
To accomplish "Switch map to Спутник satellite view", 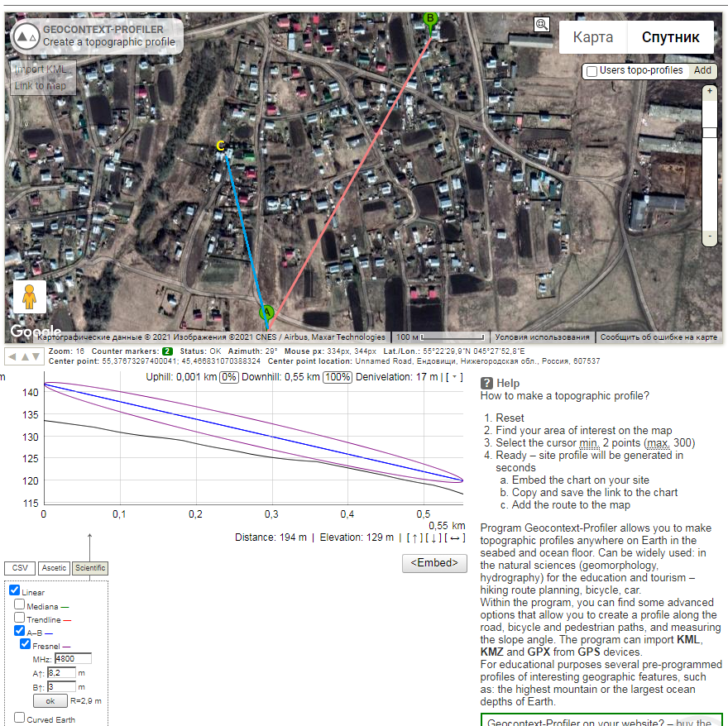I will pyautogui.click(x=670, y=37).
